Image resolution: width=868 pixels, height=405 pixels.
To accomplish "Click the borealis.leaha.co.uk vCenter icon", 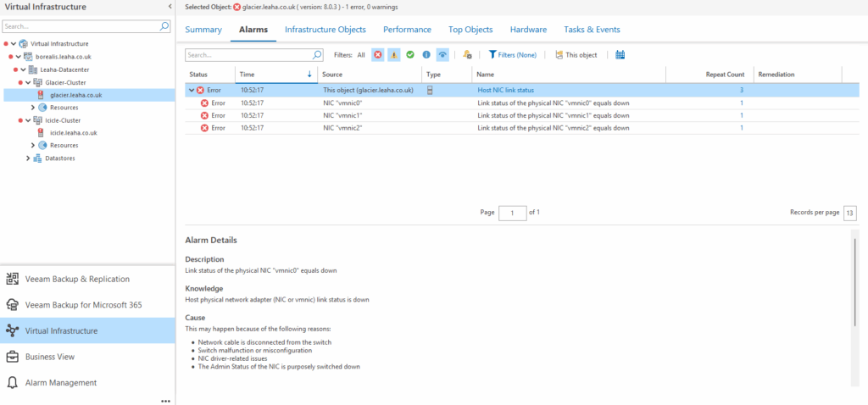I will [x=28, y=57].
